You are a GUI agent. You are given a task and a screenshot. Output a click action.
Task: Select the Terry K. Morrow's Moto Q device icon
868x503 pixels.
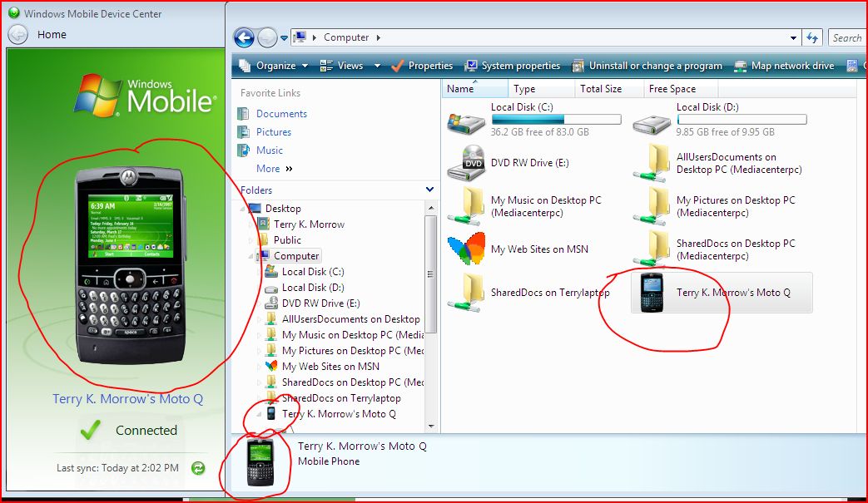[x=654, y=293]
